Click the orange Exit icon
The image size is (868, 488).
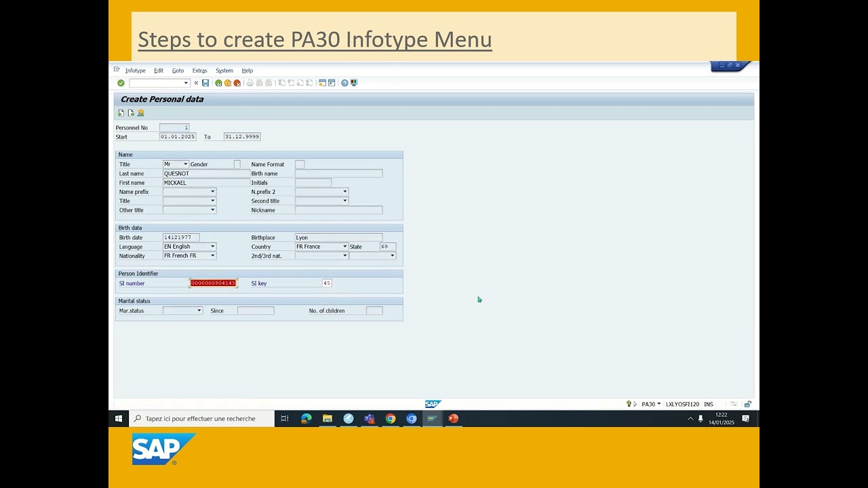[x=228, y=83]
